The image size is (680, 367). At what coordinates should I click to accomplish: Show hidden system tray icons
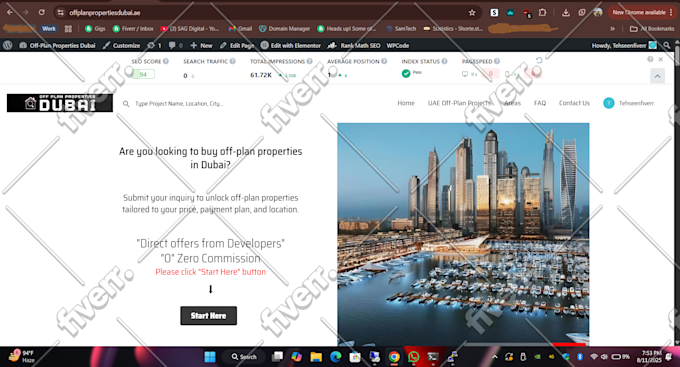click(495, 357)
